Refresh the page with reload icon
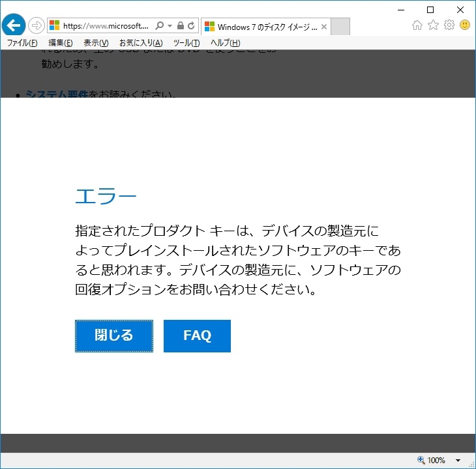Screen dimensions: 476x469 click(191, 25)
